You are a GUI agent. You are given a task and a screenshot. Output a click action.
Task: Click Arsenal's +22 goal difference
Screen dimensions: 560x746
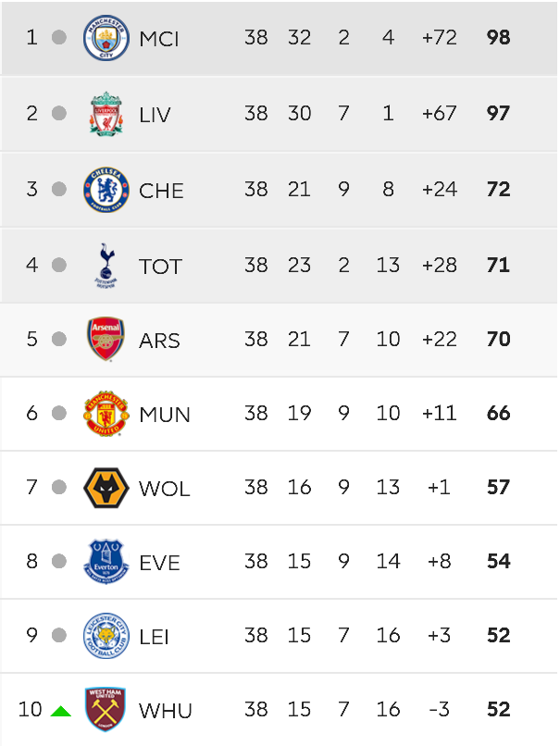(x=439, y=340)
